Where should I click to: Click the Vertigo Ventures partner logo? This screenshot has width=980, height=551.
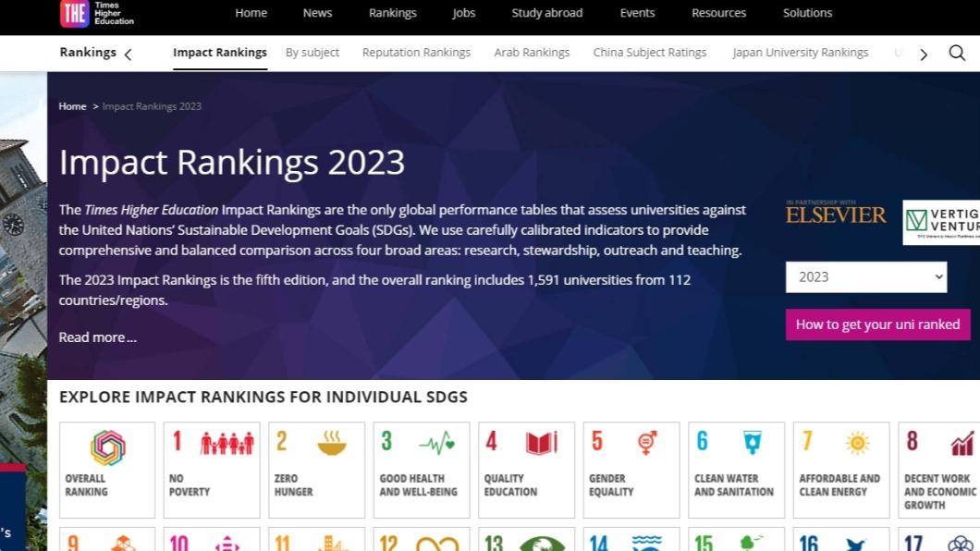[941, 223]
